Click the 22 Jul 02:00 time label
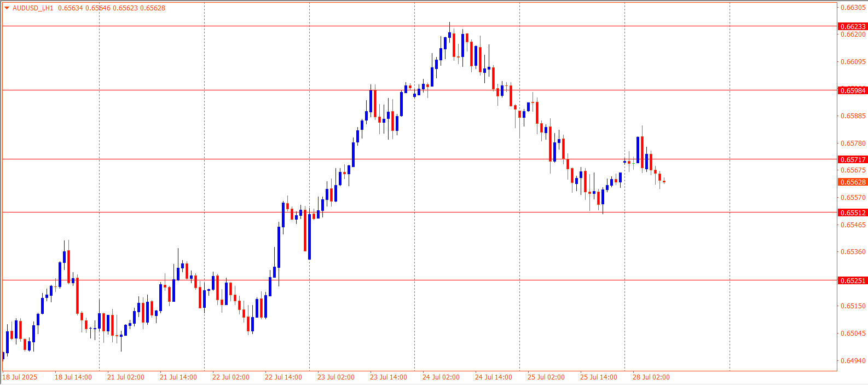Screen dimensions: 868x385 point(231,377)
